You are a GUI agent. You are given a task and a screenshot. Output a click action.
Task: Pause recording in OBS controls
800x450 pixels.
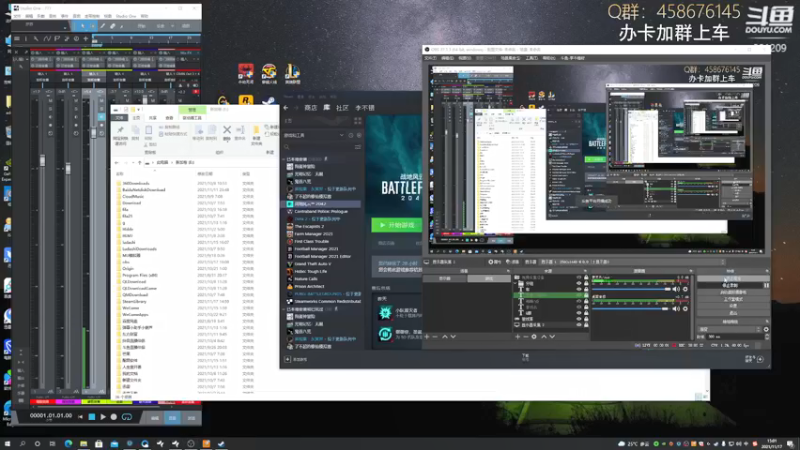766,285
